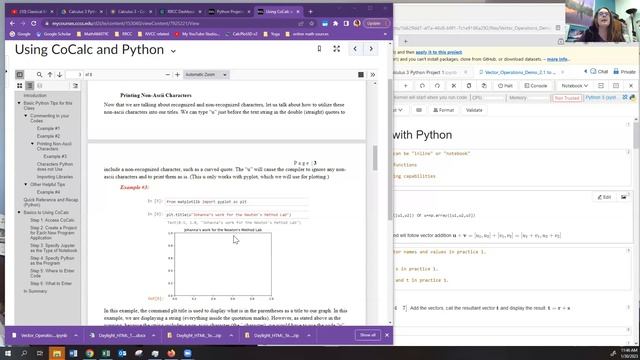This screenshot has width=640, height=360.
Task: Go to previous PDF page arrow
Action: [50, 75]
